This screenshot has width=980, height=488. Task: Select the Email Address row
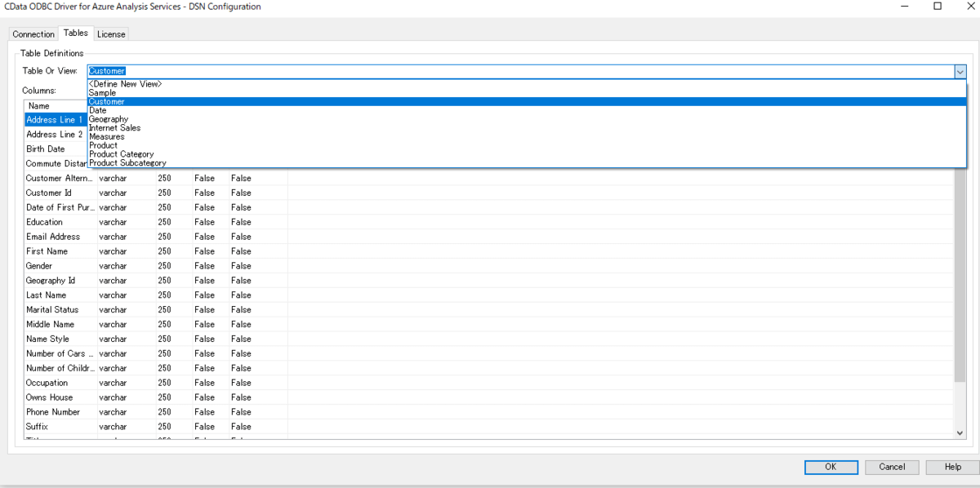pyautogui.click(x=155, y=237)
